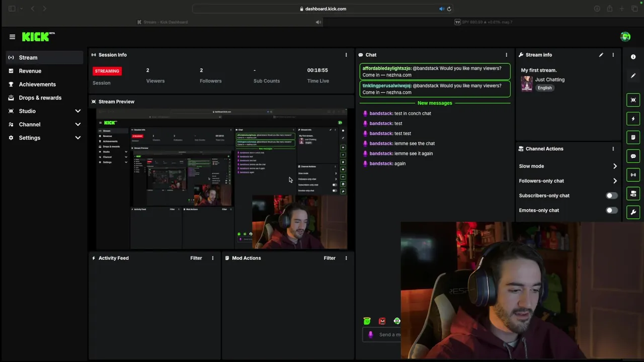644x362 pixels.
Task: Select Stream in the sidebar
Action: pyautogui.click(x=44, y=57)
